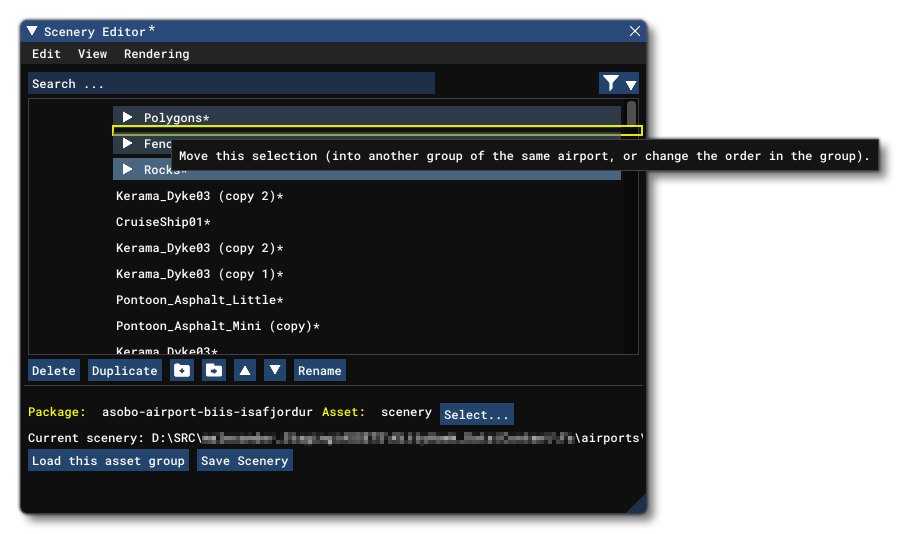Screen dimensions: 899x534
Task: Select Pontoon_Asphalt_Little item
Action: tap(200, 300)
